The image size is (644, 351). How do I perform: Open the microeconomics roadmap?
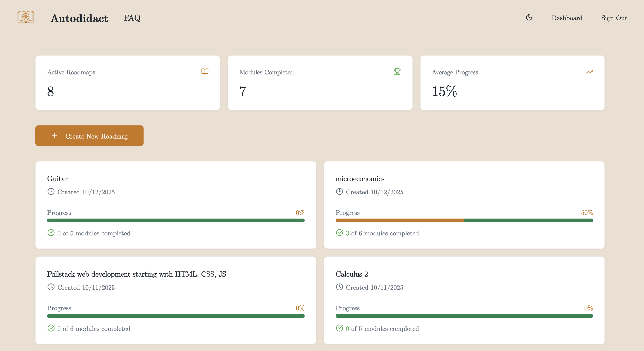pyautogui.click(x=360, y=179)
